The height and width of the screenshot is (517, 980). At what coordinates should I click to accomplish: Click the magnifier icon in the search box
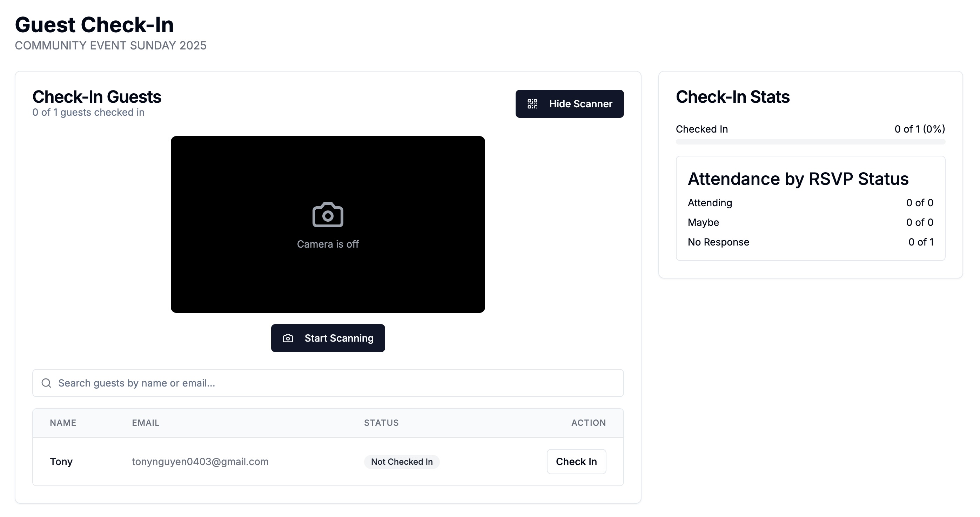point(46,383)
